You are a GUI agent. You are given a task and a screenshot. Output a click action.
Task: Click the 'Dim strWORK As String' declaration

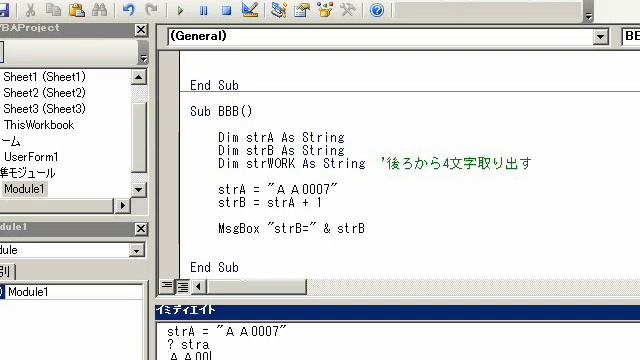pyautogui.click(x=292, y=163)
